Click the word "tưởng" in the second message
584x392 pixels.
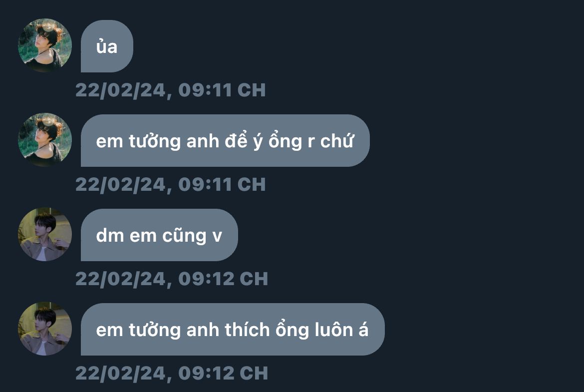pyautogui.click(x=155, y=142)
